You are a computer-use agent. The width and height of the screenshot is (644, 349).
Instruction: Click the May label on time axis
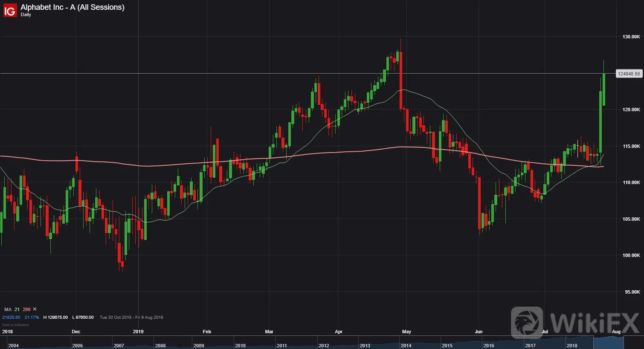406,332
